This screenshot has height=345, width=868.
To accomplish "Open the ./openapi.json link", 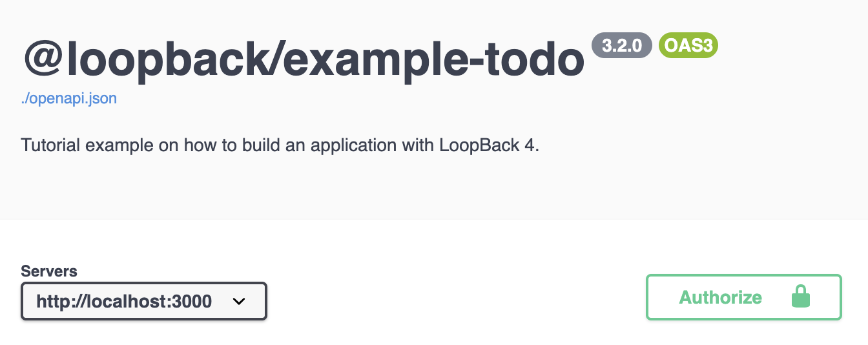I will coord(69,99).
